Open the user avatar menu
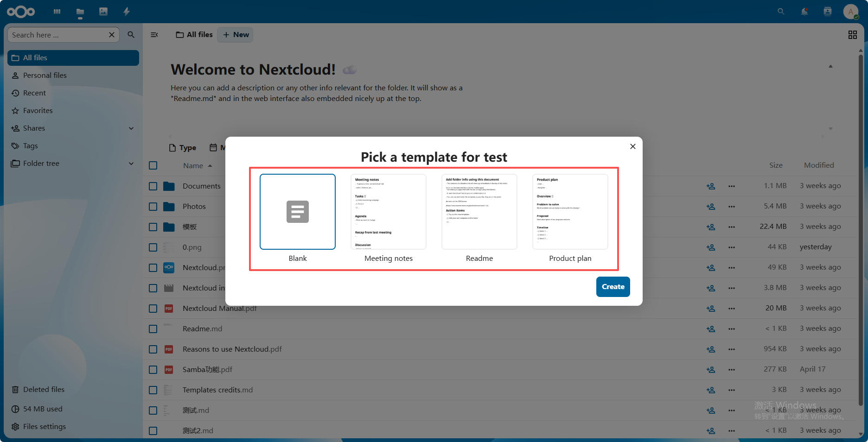 coord(851,12)
